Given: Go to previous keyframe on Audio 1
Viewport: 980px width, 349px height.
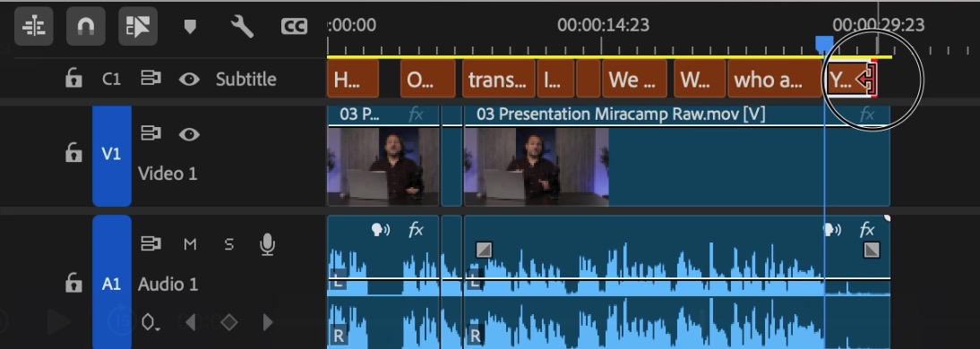Looking at the screenshot, I should tap(191, 322).
